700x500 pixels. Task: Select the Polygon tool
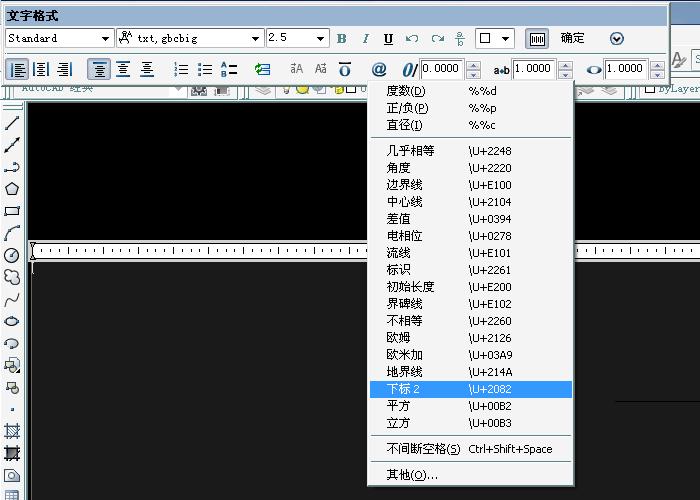pyautogui.click(x=12, y=189)
